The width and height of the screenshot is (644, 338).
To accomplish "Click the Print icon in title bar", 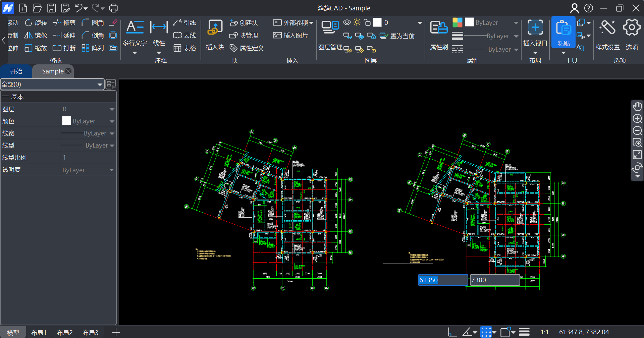I will coord(114,8).
